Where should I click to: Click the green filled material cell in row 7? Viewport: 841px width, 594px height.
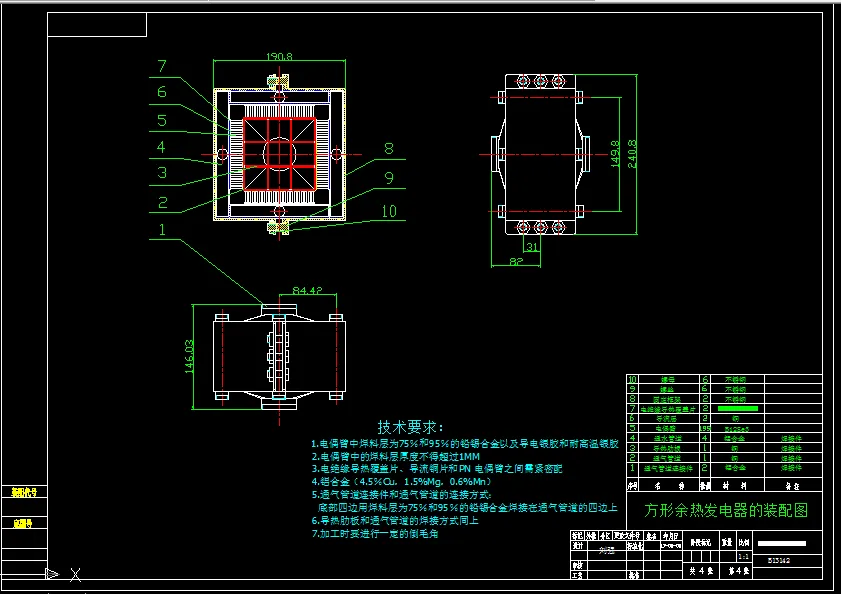click(x=737, y=409)
